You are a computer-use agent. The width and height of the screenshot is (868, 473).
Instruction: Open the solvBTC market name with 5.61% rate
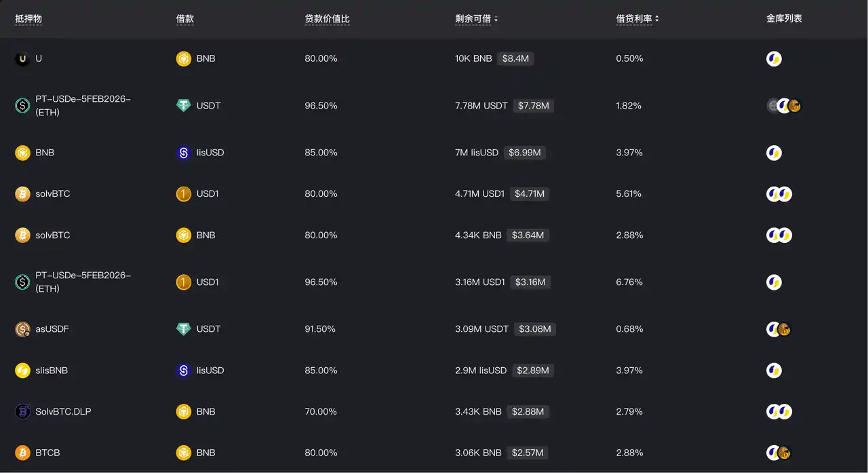(x=53, y=194)
